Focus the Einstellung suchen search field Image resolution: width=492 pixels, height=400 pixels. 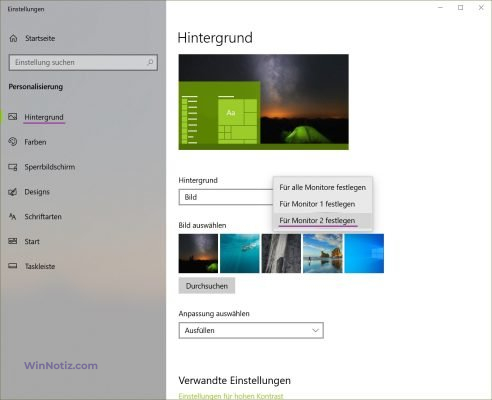coord(83,62)
